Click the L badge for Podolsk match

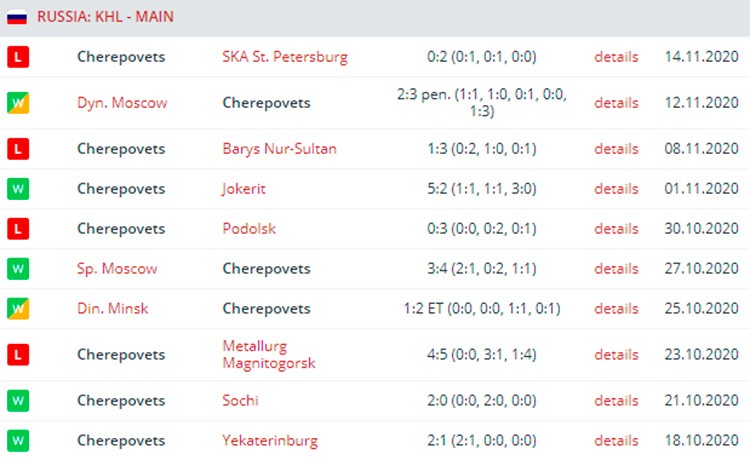tap(18, 229)
